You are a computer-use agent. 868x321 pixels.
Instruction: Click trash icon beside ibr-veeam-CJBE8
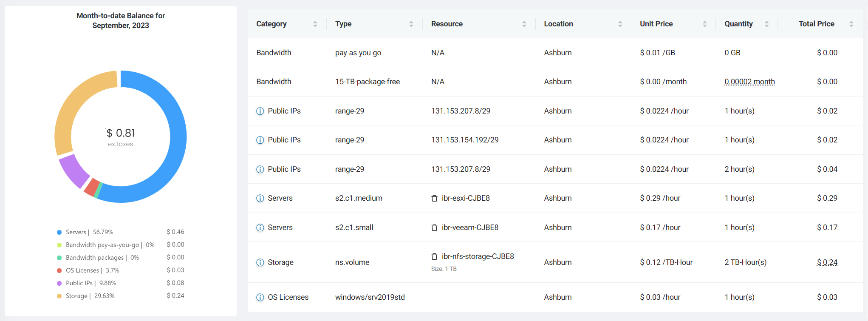[x=434, y=228]
